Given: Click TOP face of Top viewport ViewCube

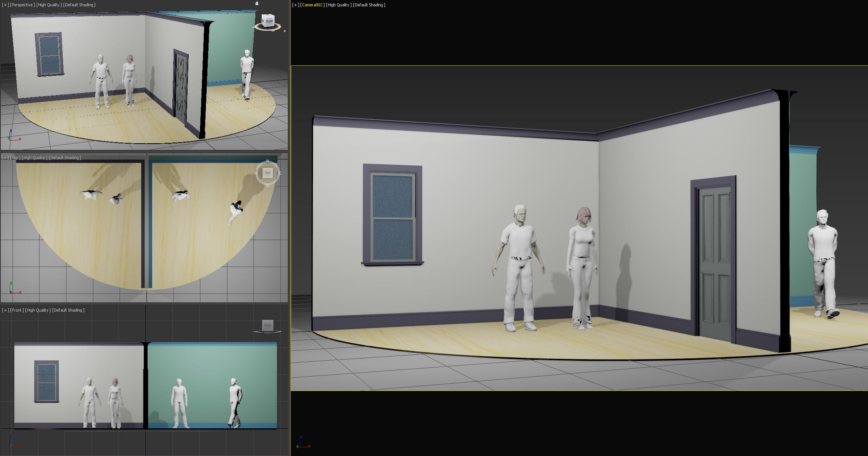Looking at the screenshot, I should click(x=268, y=173).
